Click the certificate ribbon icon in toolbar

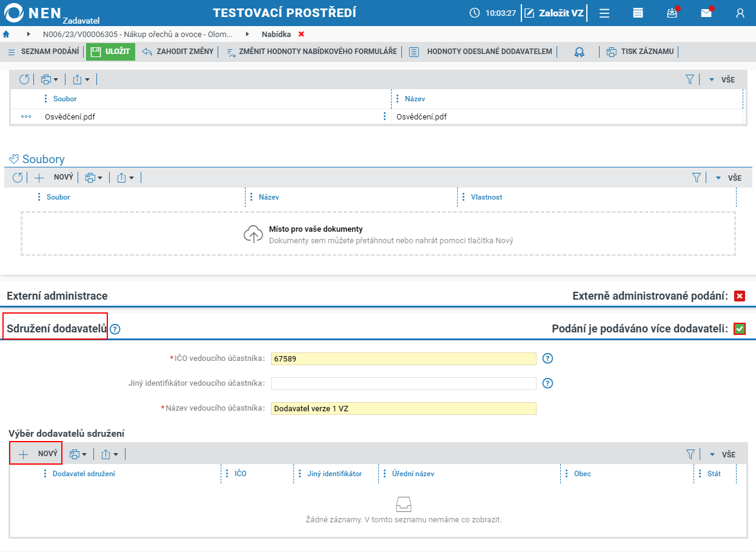tap(580, 52)
